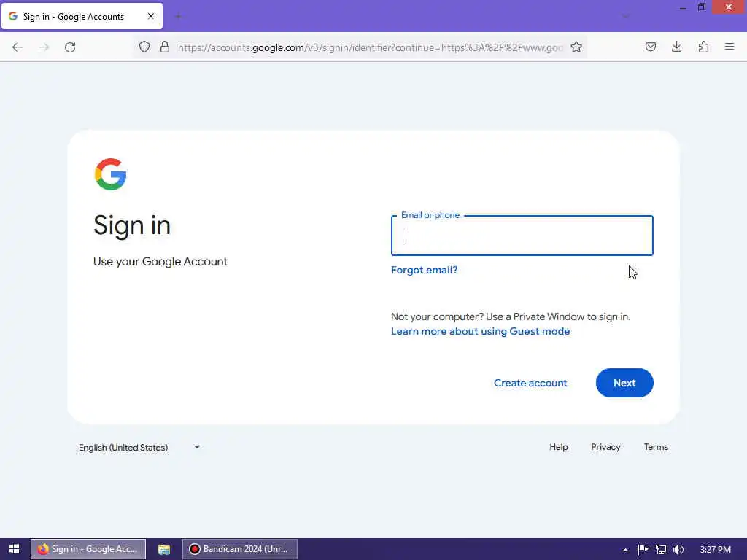Open the network tray icon

click(661, 550)
